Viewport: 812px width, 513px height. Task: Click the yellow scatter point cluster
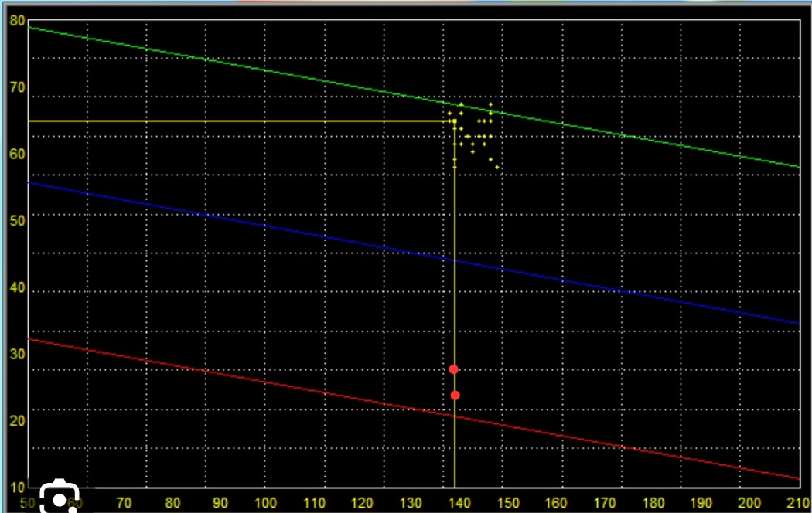click(473, 135)
